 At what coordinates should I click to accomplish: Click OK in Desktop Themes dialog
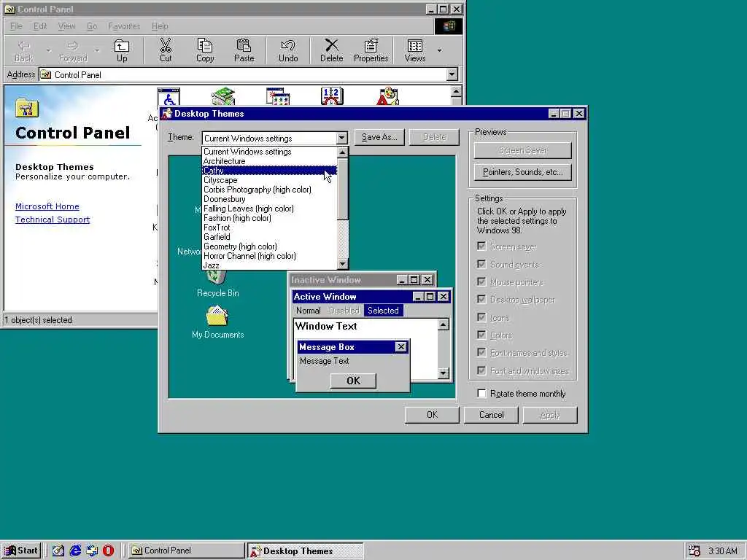click(x=432, y=415)
